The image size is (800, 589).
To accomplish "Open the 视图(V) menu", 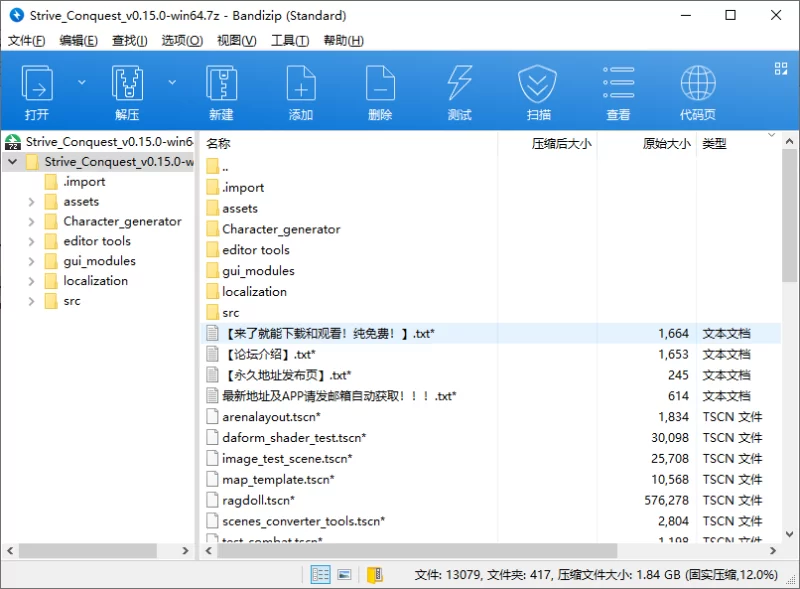I will [237, 40].
